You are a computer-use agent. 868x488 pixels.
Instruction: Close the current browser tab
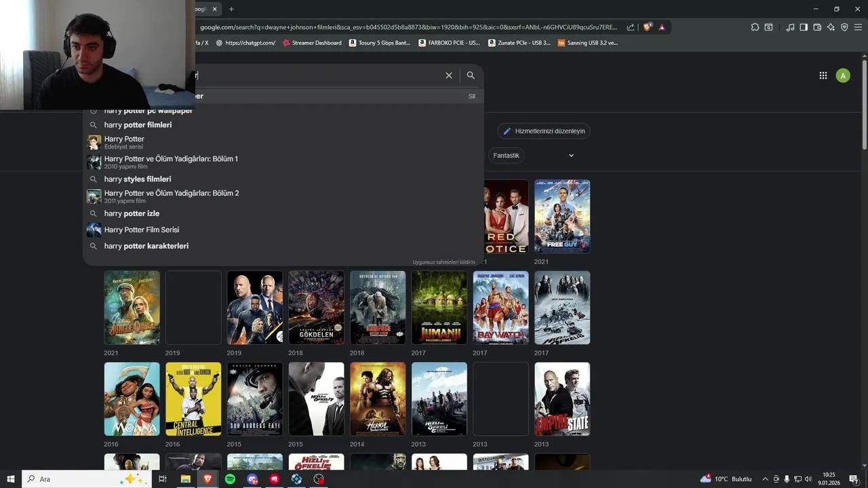(215, 9)
